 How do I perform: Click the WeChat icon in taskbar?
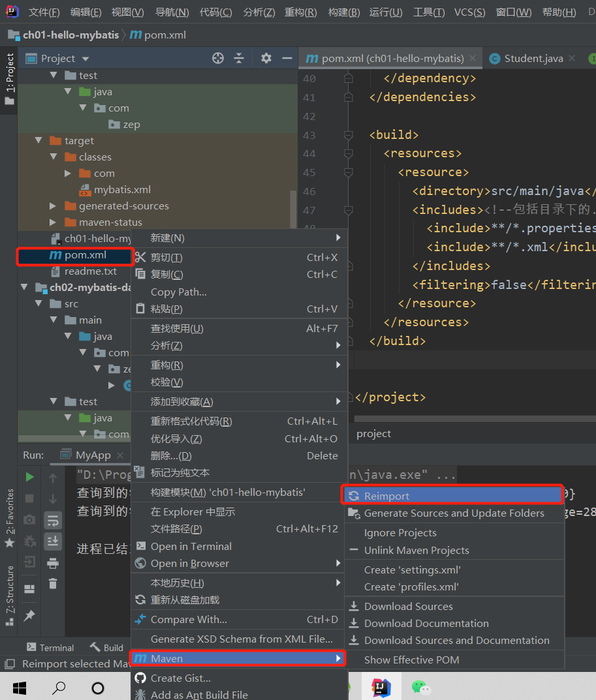click(x=421, y=688)
